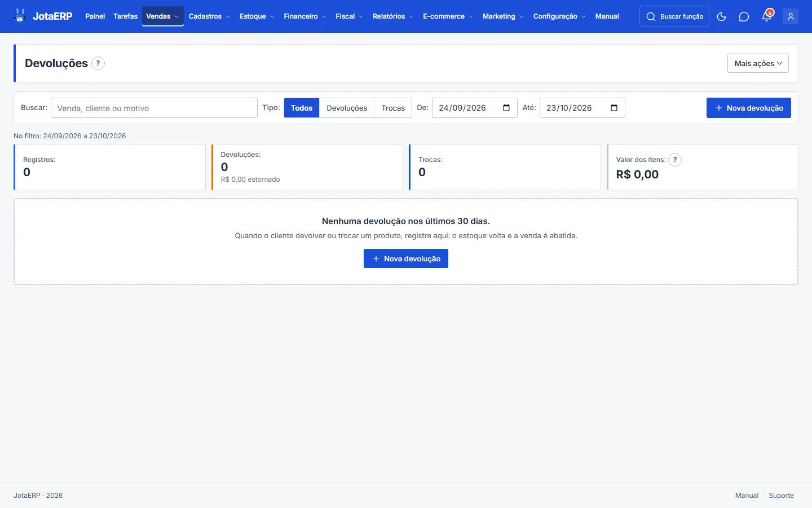Open the Manual link in footer
812x508 pixels.
747,496
